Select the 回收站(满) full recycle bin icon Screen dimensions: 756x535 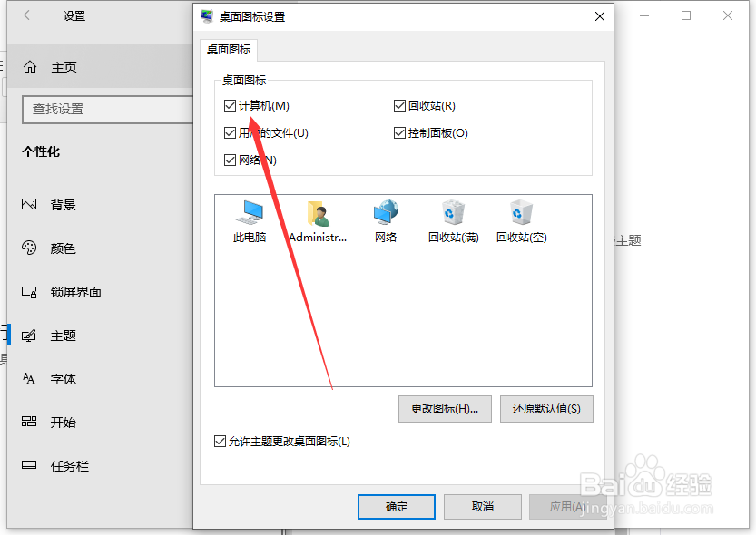(x=453, y=222)
